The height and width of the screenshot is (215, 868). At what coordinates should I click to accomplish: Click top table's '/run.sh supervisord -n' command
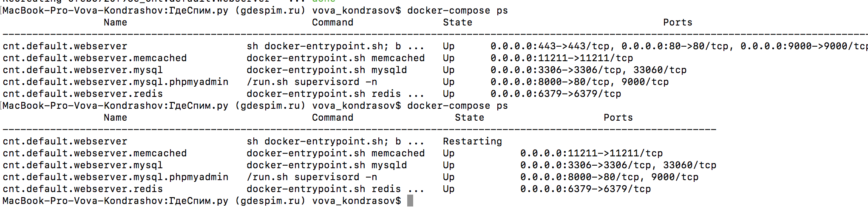pyautogui.click(x=312, y=82)
